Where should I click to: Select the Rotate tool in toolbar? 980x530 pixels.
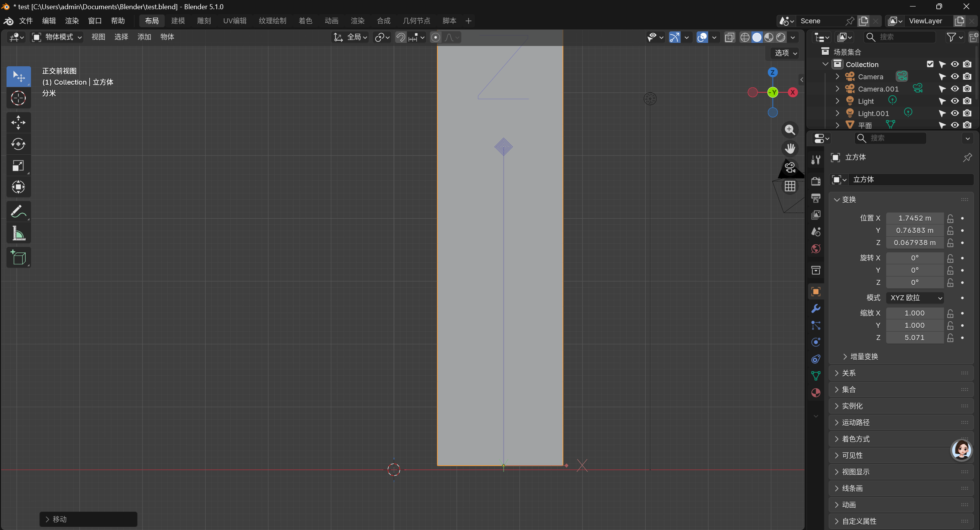click(18, 144)
